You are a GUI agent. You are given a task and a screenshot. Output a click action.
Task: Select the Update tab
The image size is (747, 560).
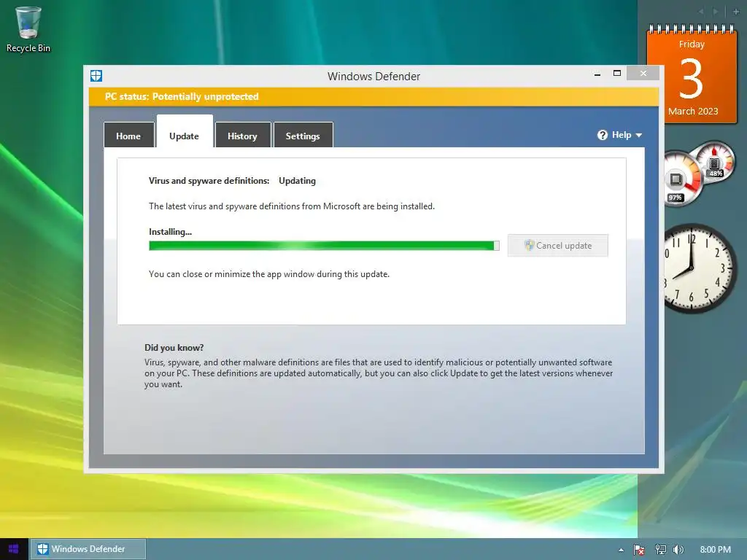pos(185,132)
